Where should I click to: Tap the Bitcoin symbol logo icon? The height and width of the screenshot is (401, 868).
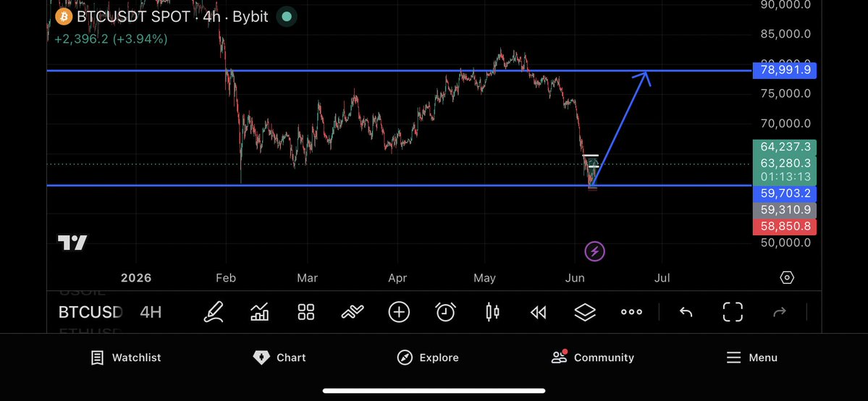64,17
